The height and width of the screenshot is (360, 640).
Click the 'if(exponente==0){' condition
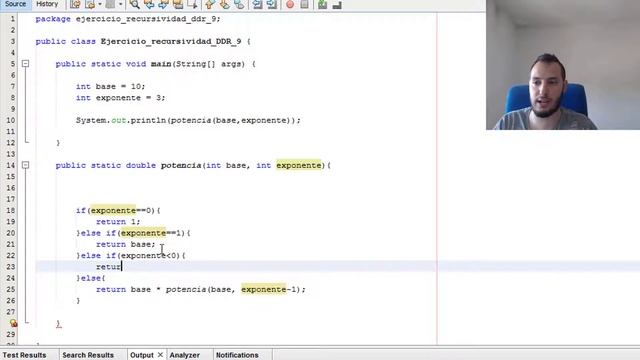(118, 210)
